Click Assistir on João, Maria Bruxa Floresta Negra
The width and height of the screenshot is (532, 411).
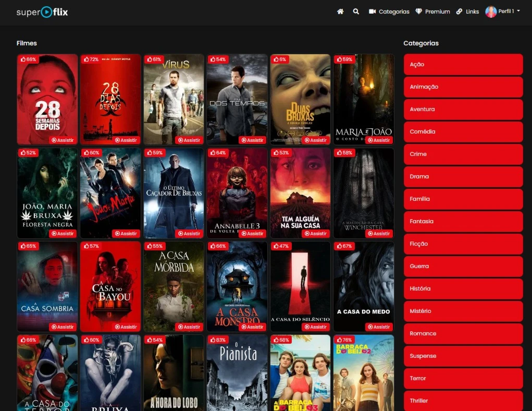pos(63,233)
